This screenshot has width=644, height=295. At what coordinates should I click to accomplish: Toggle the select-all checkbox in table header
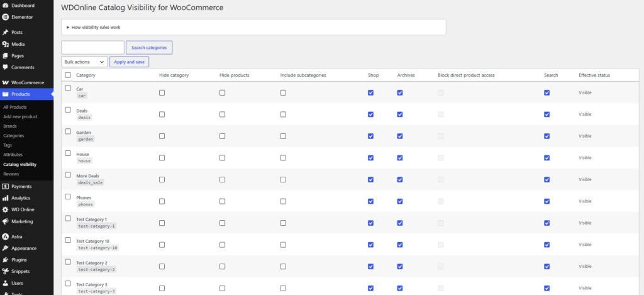pyautogui.click(x=68, y=75)
